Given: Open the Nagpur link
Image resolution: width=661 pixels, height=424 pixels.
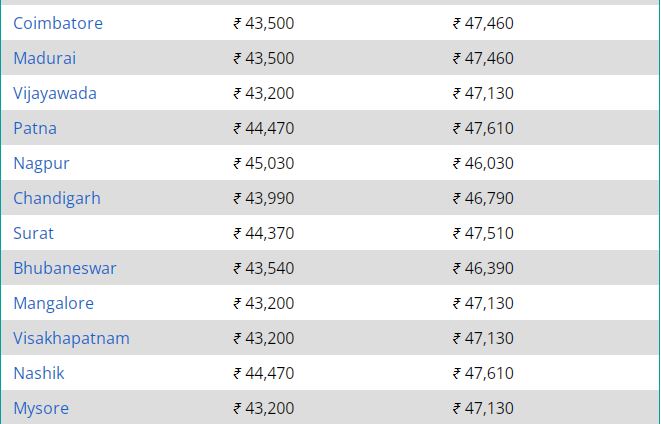Looking at the screenshot, I should click(41, 163).
